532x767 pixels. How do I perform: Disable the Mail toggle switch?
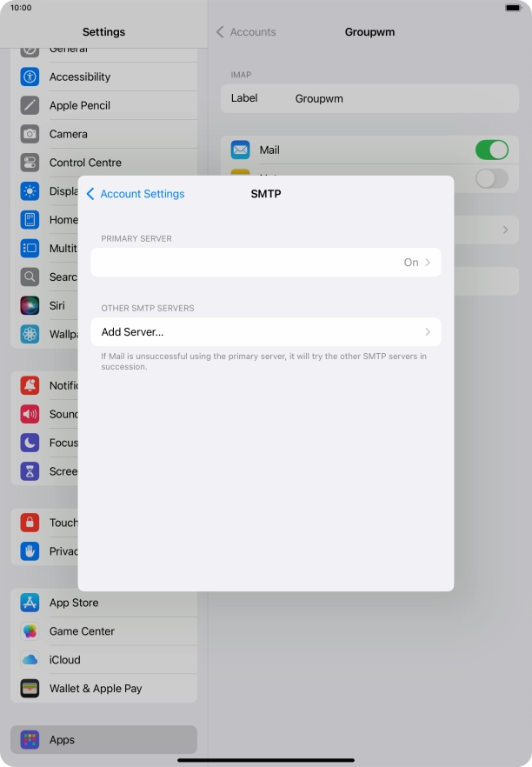point(491,150)
